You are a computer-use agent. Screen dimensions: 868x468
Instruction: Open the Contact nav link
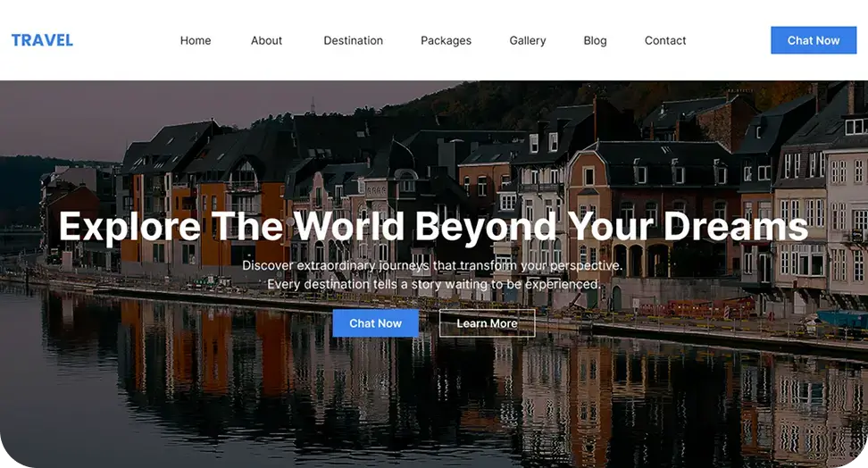pyautogui.click(x=665, y=40)
